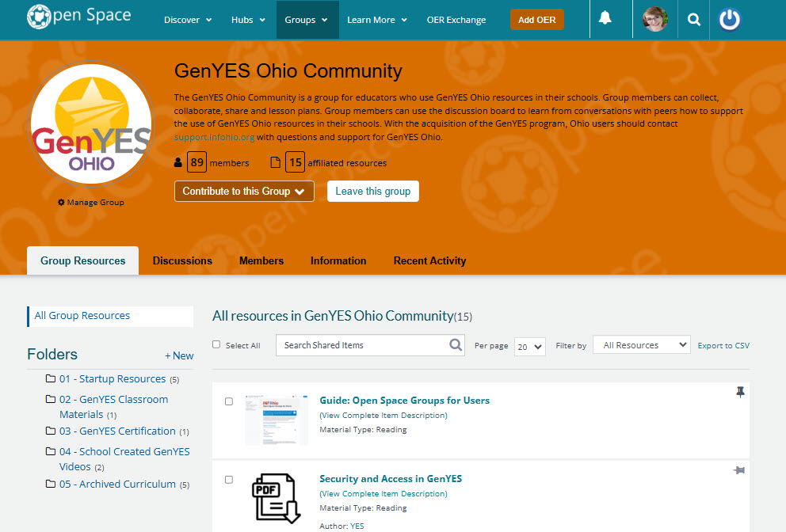The image size is (786, 532).
Task: Click Leave this group button
Action: [373, 192]
